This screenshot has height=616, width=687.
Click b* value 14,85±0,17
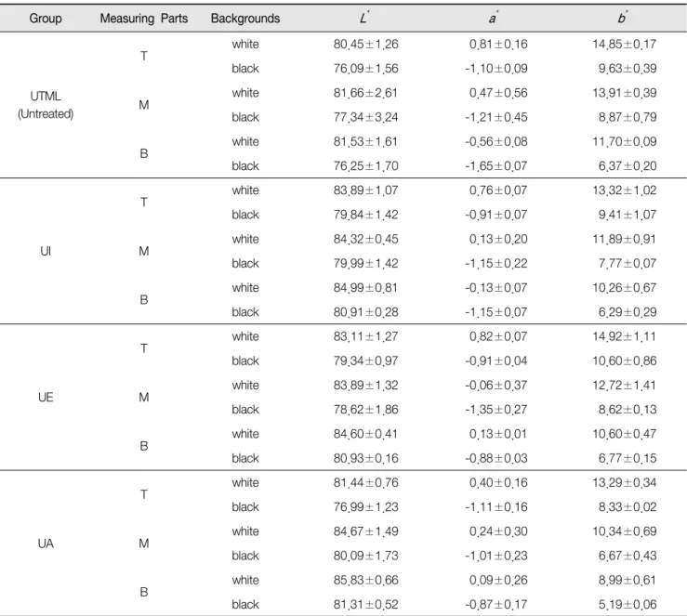click(x=625, y=45)
